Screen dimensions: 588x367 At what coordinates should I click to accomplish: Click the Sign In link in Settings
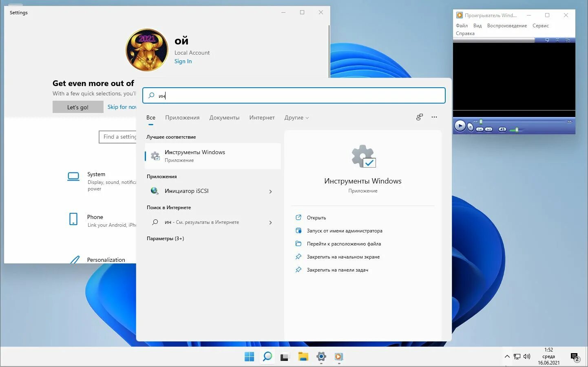pyautogui.click(x=183, y=61)
